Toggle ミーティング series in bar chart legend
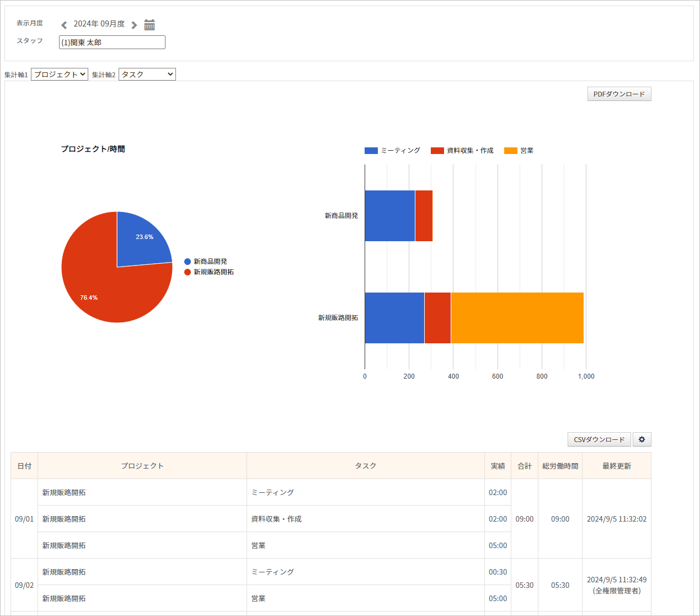 pos(393,151)
